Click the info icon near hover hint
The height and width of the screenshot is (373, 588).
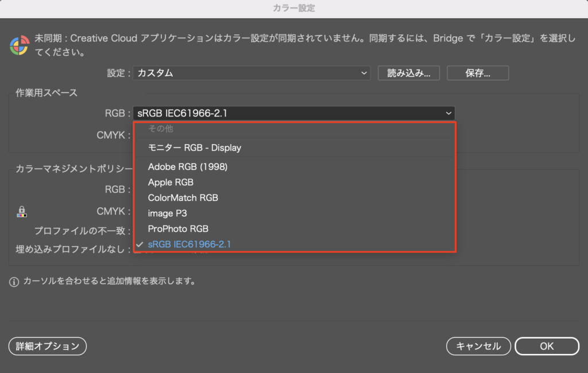(14, 282)
